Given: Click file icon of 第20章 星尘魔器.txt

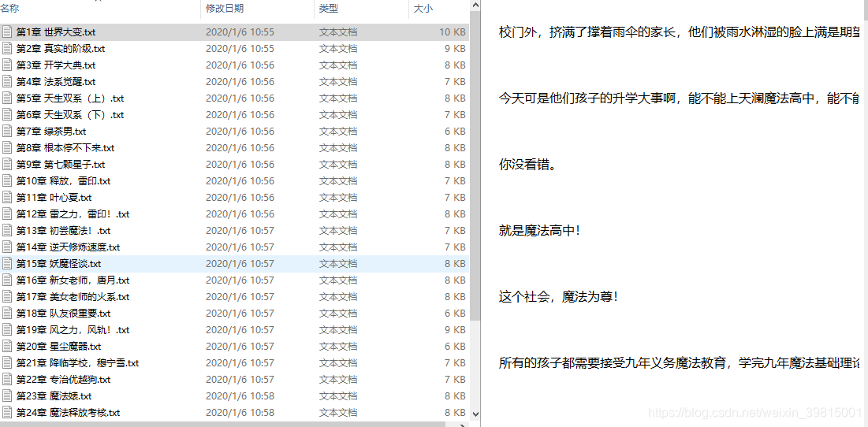Looking at the screenshot, I should point(6,347).
